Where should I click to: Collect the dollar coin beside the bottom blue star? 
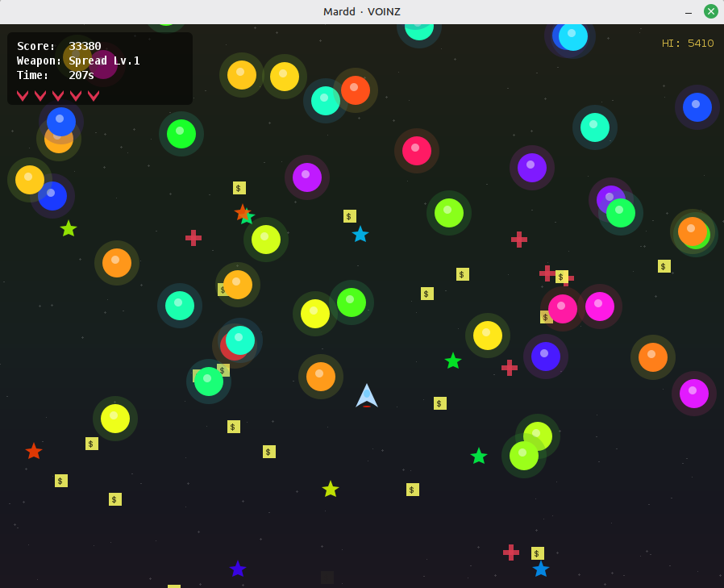coord(538,553)
